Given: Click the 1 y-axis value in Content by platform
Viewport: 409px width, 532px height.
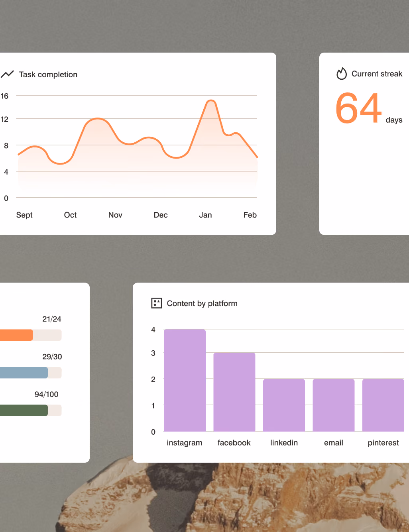Looking at the screenshot, I should point(153,405).
